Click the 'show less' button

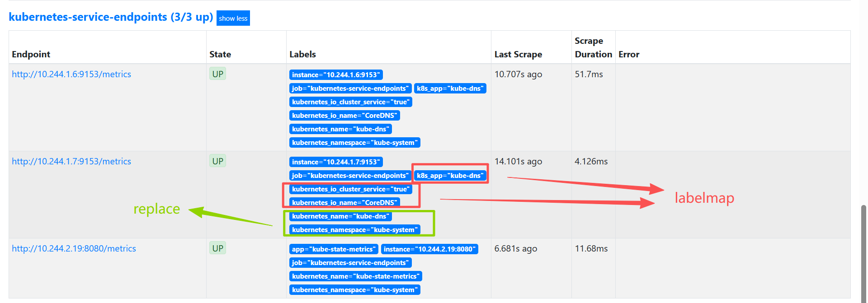(x=233, y=18)
